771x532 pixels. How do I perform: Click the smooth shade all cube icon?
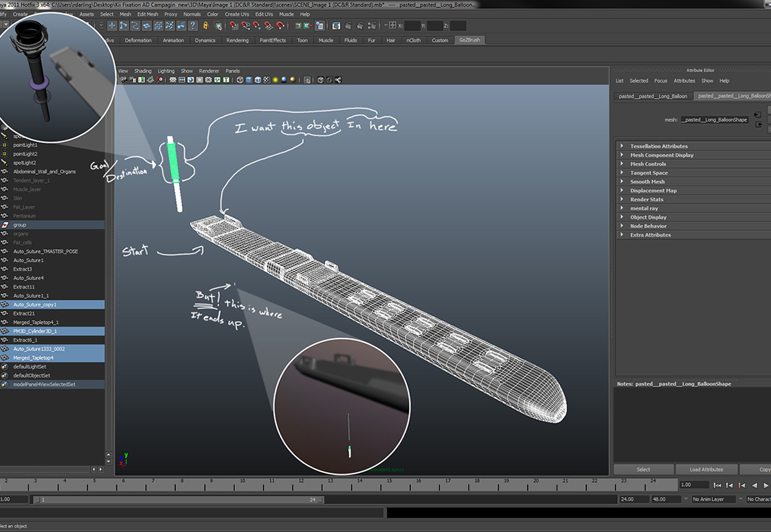coord(249,80)
